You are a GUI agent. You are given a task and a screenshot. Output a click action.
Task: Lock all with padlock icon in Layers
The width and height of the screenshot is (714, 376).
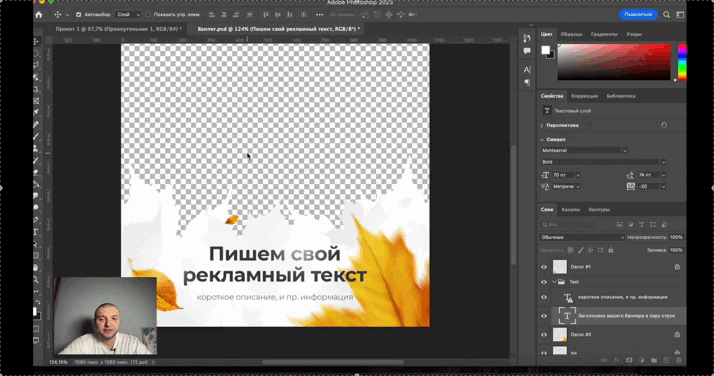[x=611, y=250]
